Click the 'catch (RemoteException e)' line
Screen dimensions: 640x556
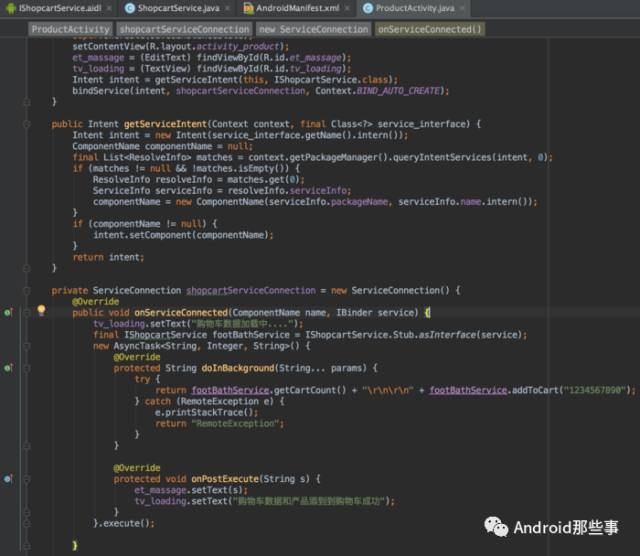209,401
